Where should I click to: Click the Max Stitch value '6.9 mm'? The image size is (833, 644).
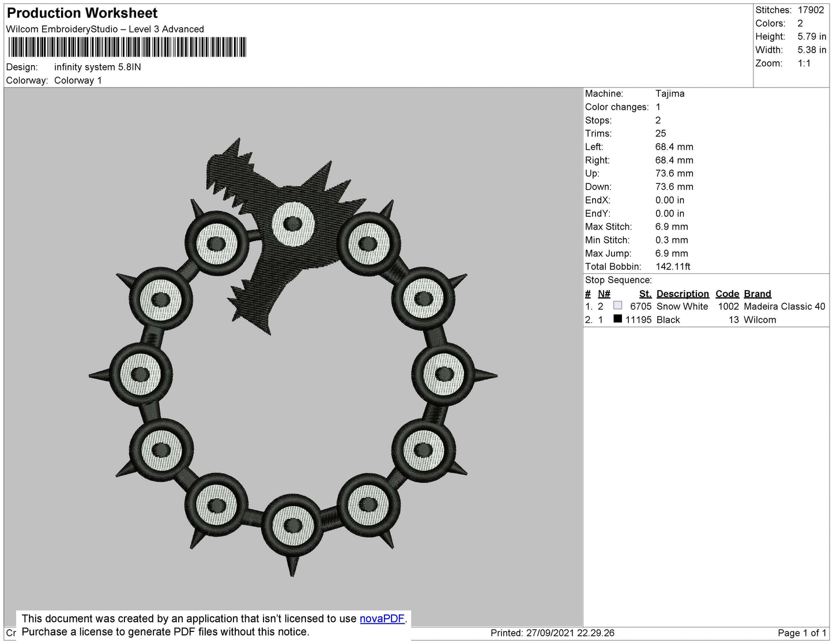click(x=672, y=227)
